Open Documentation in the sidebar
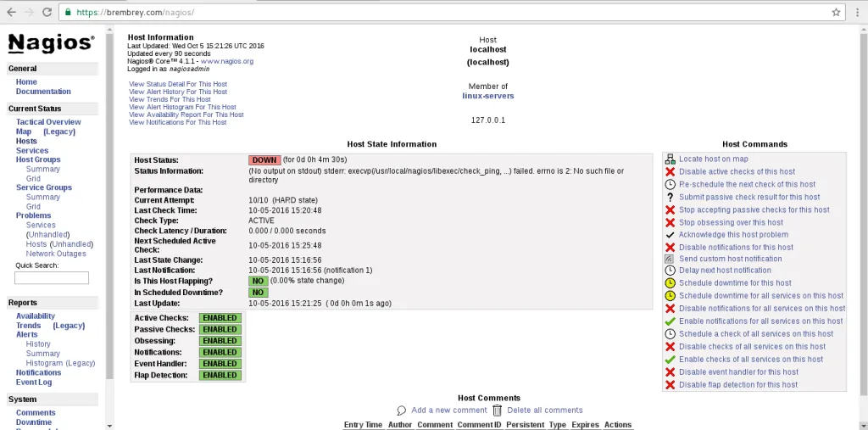 tap(43, 92)
